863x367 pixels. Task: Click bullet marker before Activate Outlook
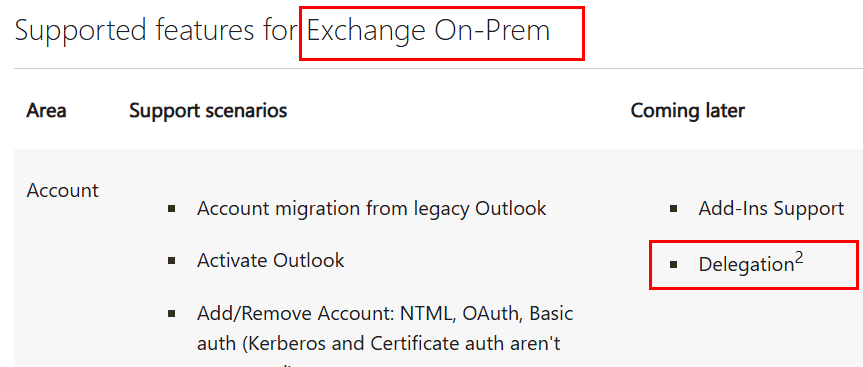click(172, 260)
